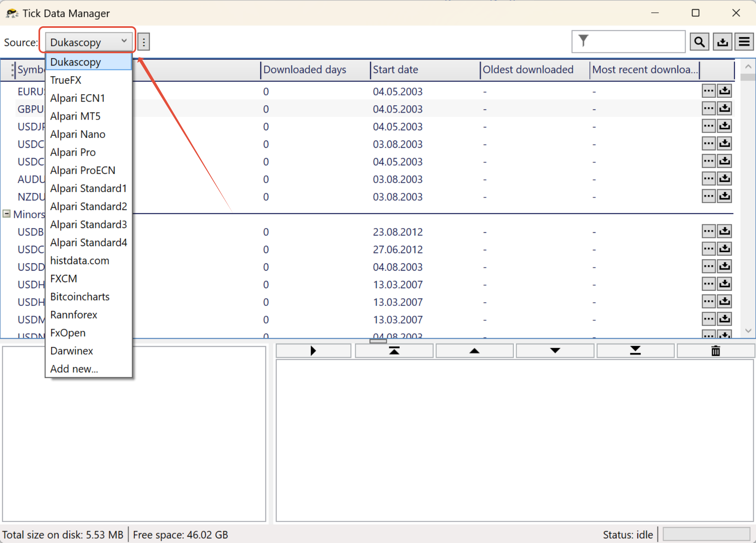Choose Alpari MT5 source
This screenshot has height=543, width=756.
coord(89,116)
